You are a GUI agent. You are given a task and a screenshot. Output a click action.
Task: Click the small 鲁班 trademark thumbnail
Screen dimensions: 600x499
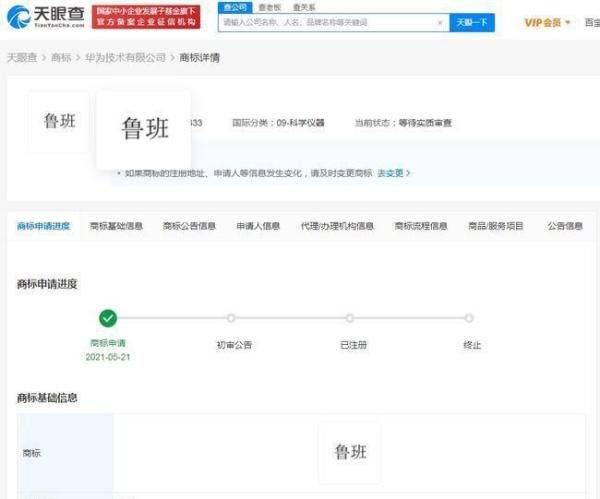(x=59, y=121)
